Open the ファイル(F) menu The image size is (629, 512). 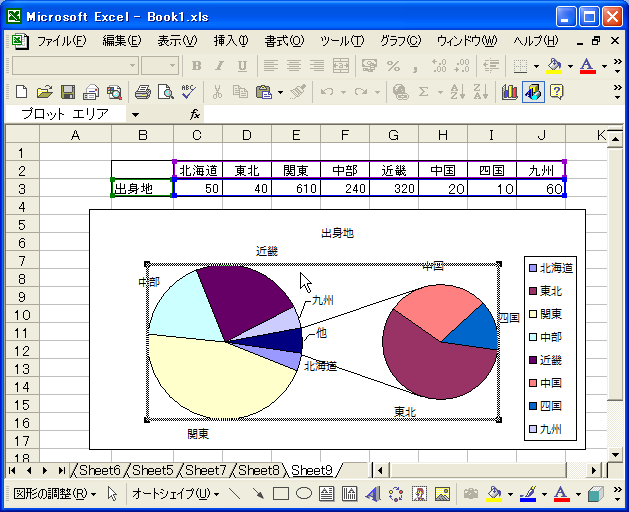pos(62,41)
